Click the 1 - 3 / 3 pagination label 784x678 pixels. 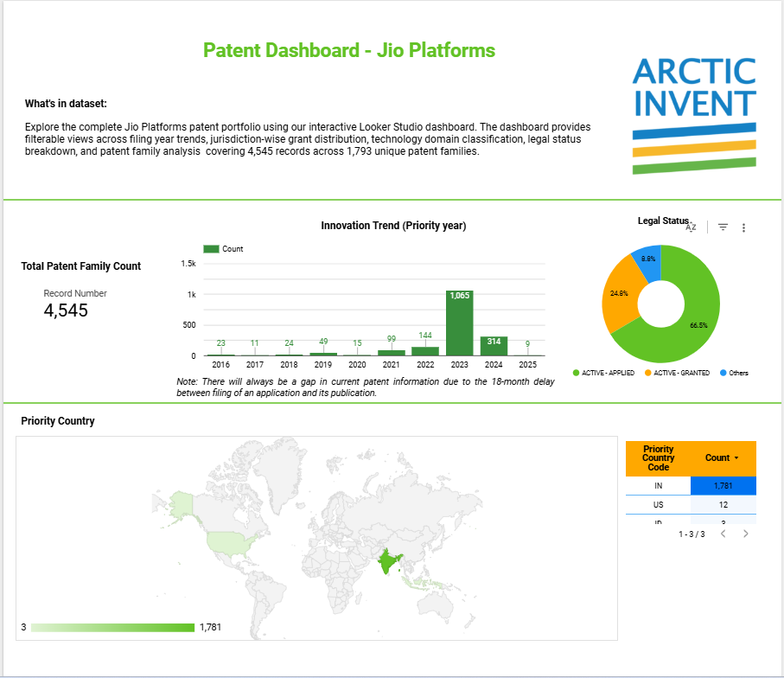click(x=692, y=534)
